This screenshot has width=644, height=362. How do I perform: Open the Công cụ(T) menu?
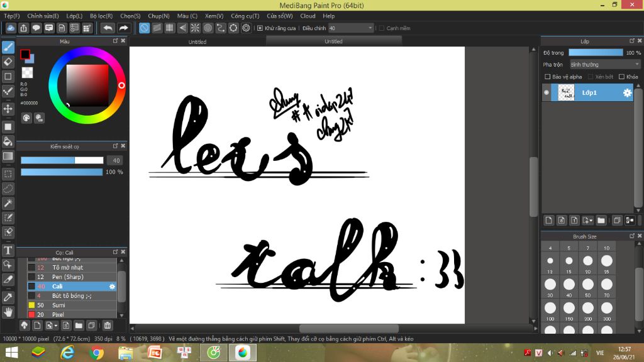[245, 16]
